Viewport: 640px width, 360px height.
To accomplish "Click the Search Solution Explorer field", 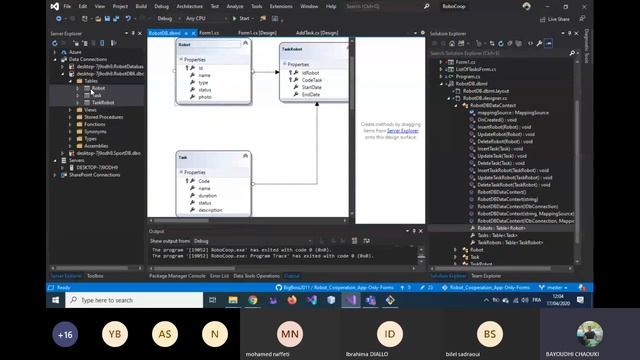I will tap(499, 53).
